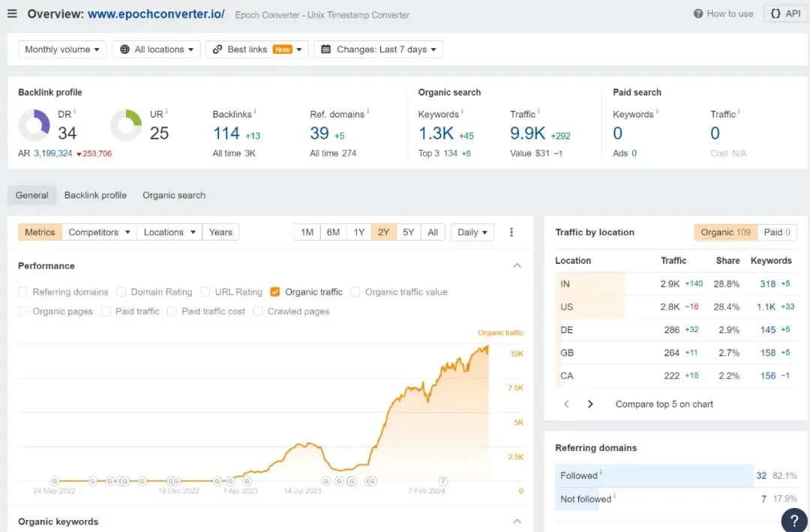
Task: Go to next traffic locations page
Action: tap(590, 404)
